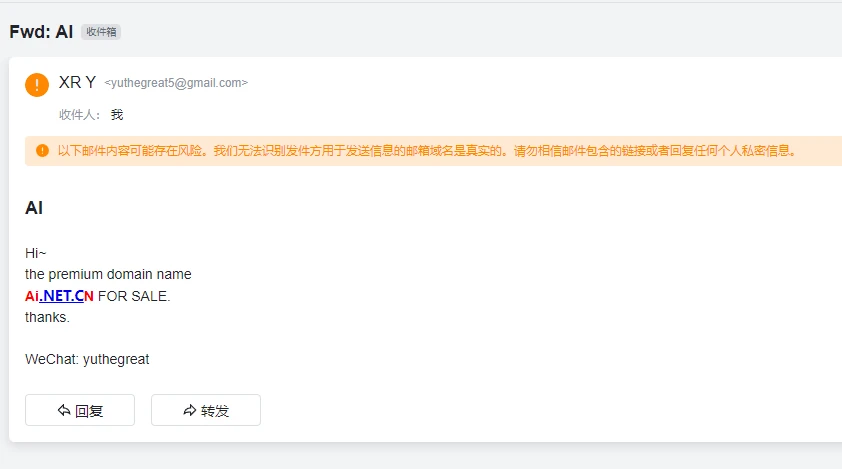Click the 'thanks.' line in email
842x469 pixels.
point(47,317)
